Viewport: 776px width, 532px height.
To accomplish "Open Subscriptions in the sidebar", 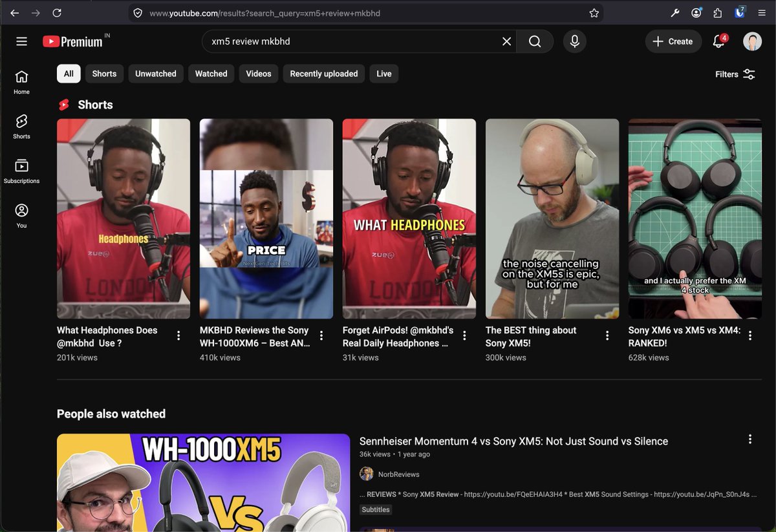I will click(21, 171).
